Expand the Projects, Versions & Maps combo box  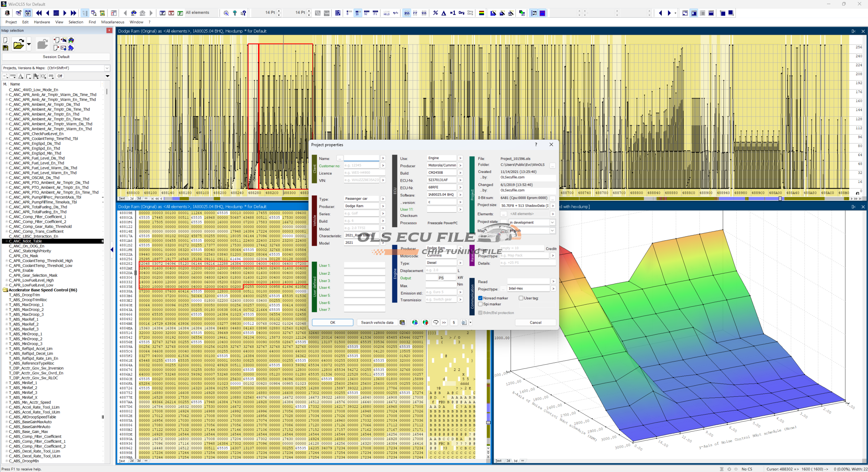tap(107, 68)
